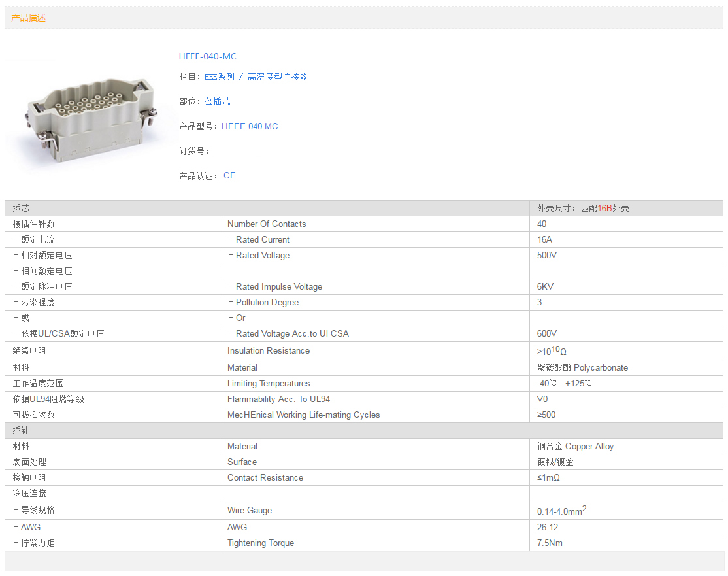Screen dimensions: 728x576
Task: Click HEEE-040-MC link next to 产品型号
Action: click(250, 127)
